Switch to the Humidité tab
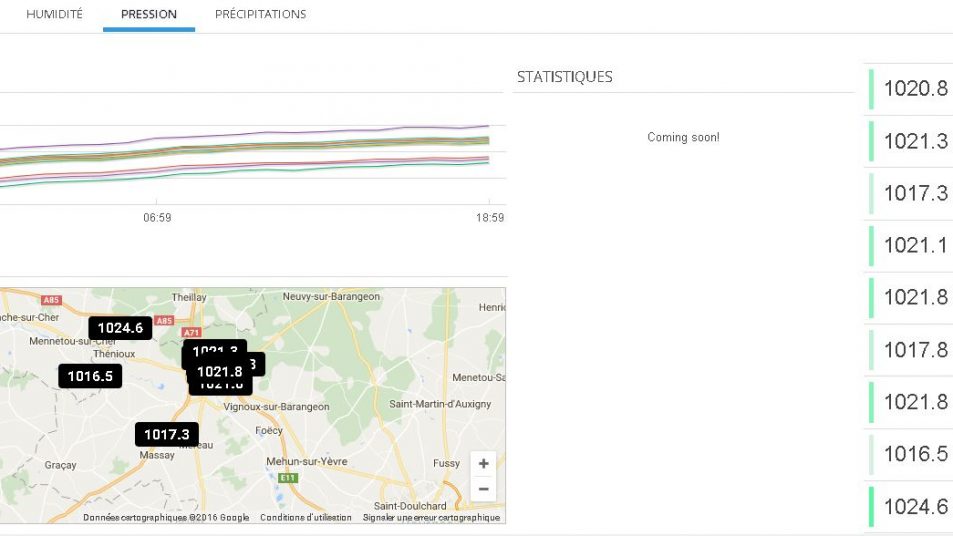This screenshot has height=536, width=953. [54, 15]
